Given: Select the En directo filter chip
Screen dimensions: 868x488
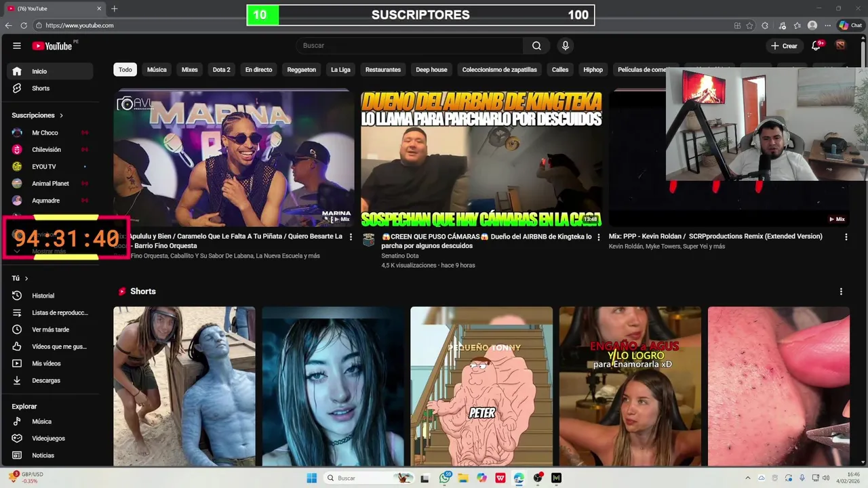Looking at the screenshot, I should coord(258,70).
